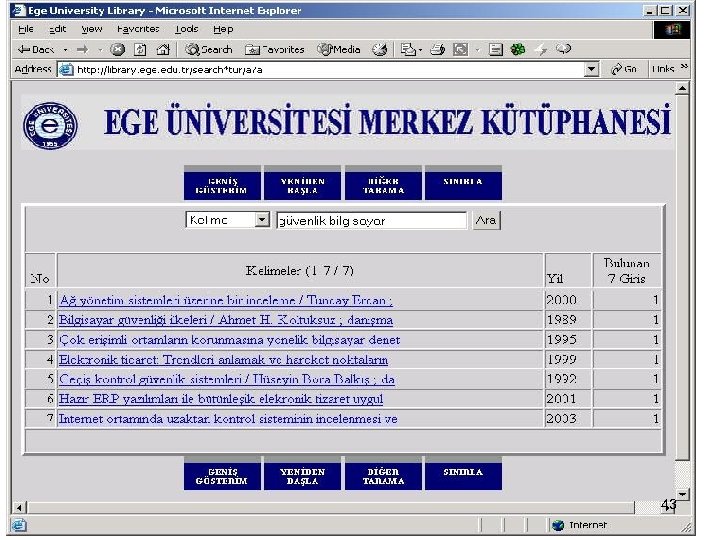Click the horizontal scrollbar left arrow
720x540 pixels.
pyautogui.click(x=19, y=508)
